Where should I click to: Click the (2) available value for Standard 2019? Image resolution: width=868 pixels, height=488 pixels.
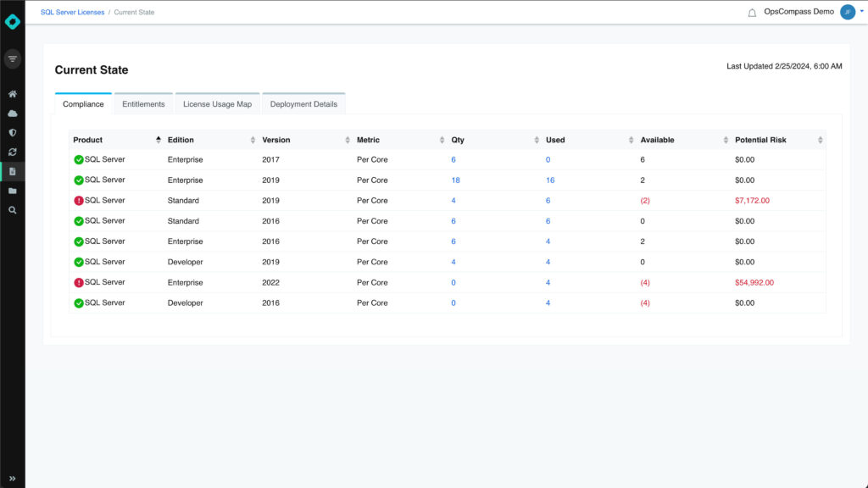click(645, 201)
